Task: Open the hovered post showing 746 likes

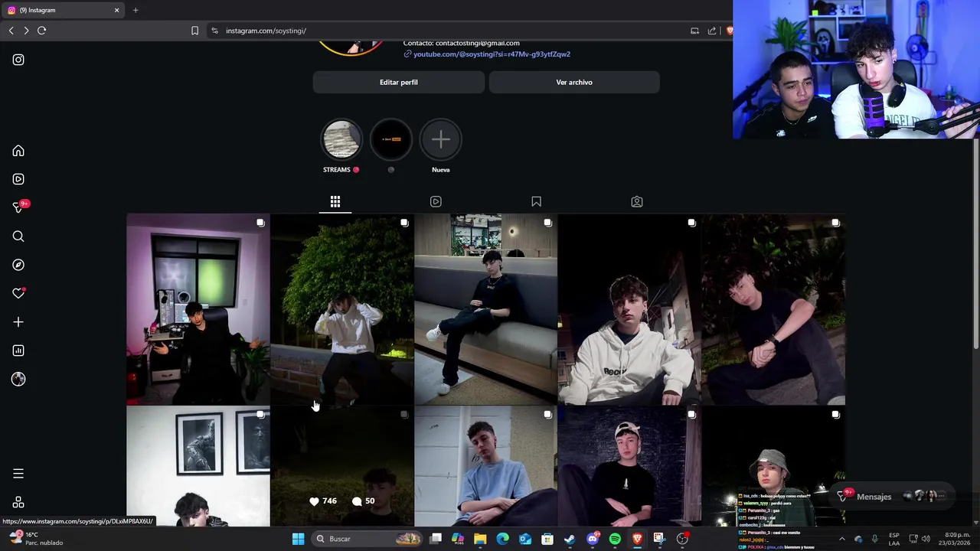Action: coord(342,467)
